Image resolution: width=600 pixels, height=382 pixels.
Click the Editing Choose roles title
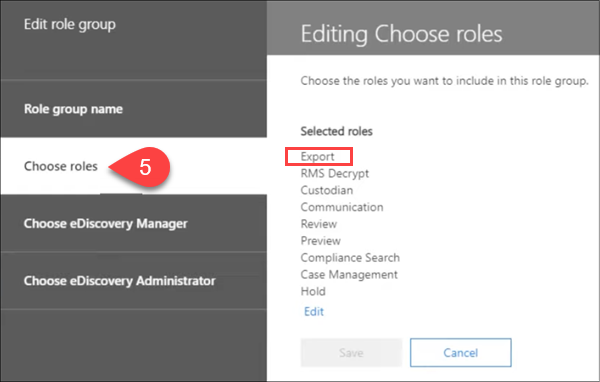coord(401,34)
